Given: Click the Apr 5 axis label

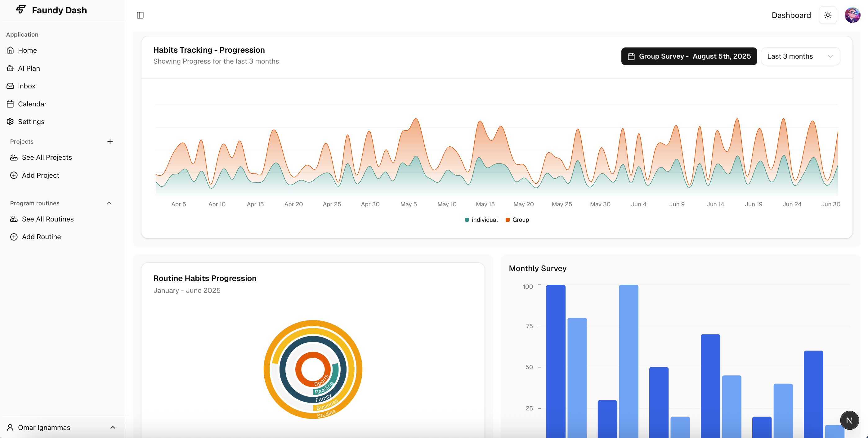Looking at the screenshot, I should (178, 204).
